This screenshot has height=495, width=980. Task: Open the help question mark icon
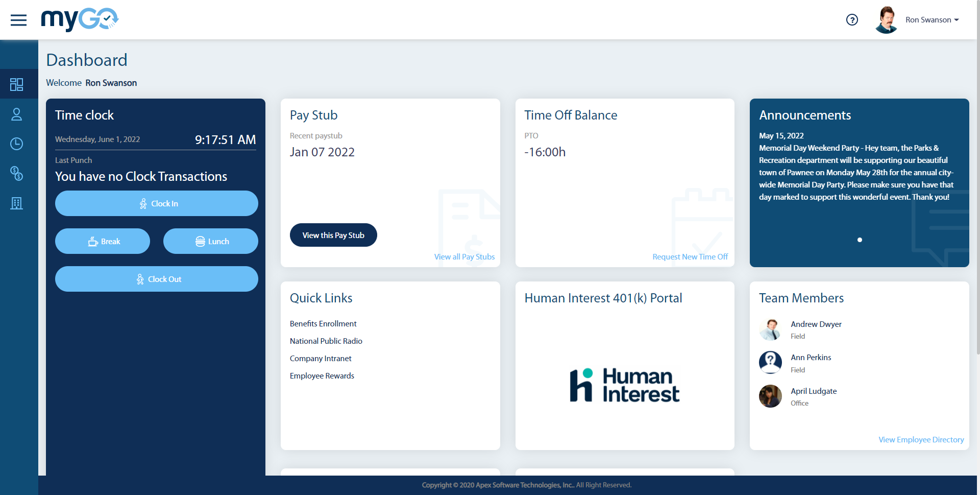tap(852, 19)
